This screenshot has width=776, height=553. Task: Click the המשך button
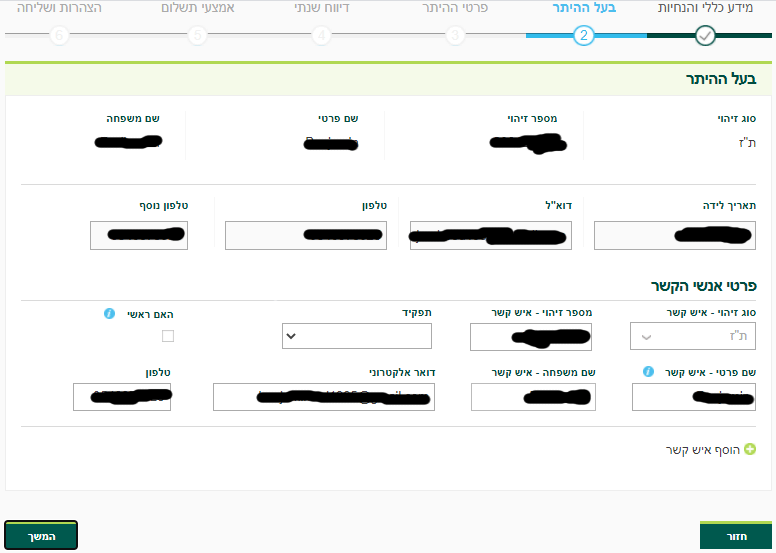point(41,536)
